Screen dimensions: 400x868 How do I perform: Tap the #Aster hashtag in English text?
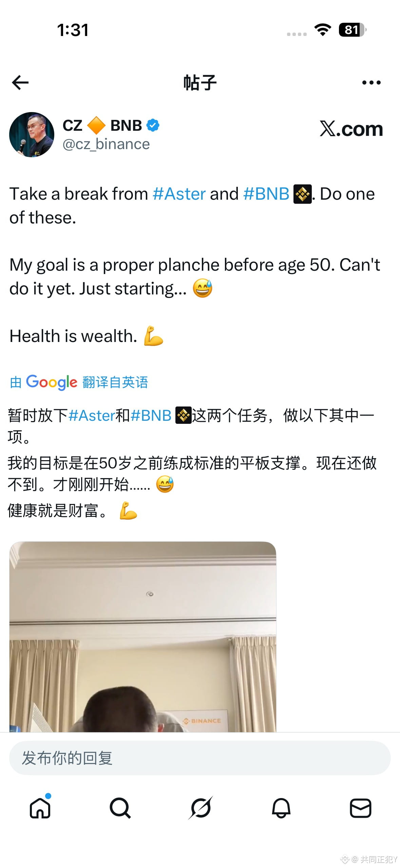(179, 194)
